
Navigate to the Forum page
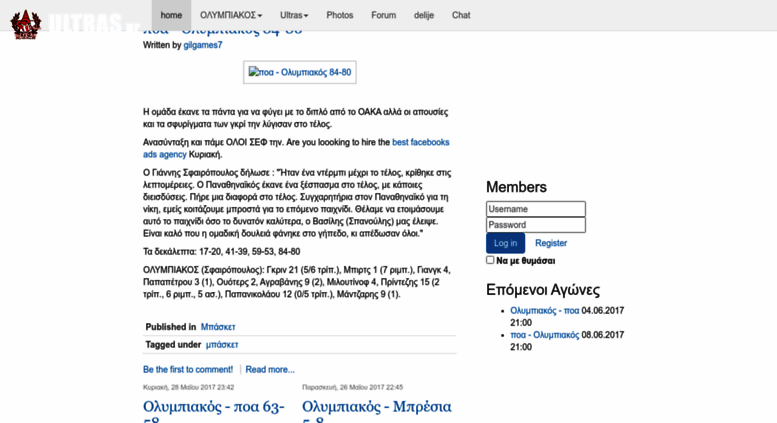tap(384, 15)
